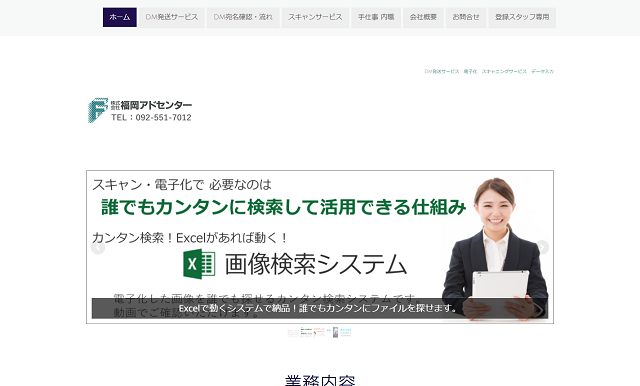The height and width of the screenshot is (386, 640).
Task: Follow the small スキャニングサービス link
Action: (x=504, y=71)
